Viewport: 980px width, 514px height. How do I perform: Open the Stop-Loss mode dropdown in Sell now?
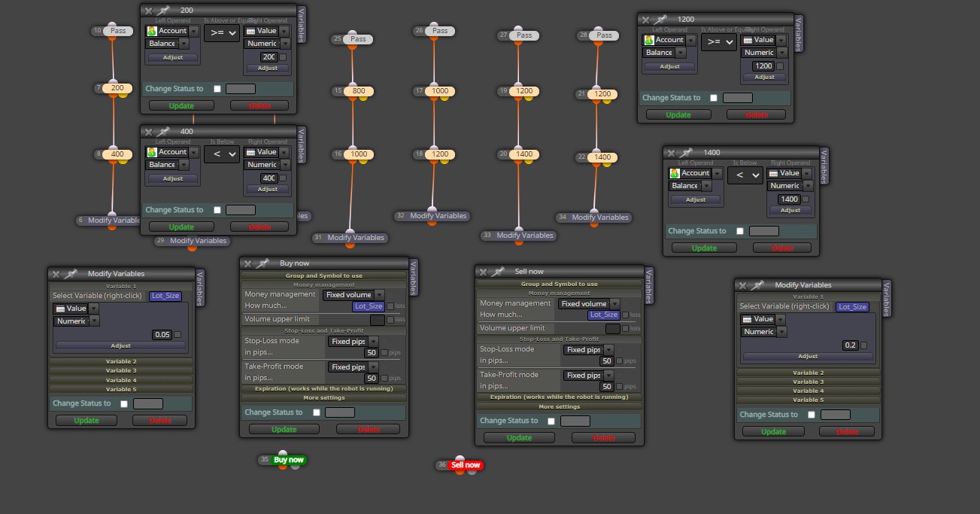pyautogui.click(x=588, y=350)
